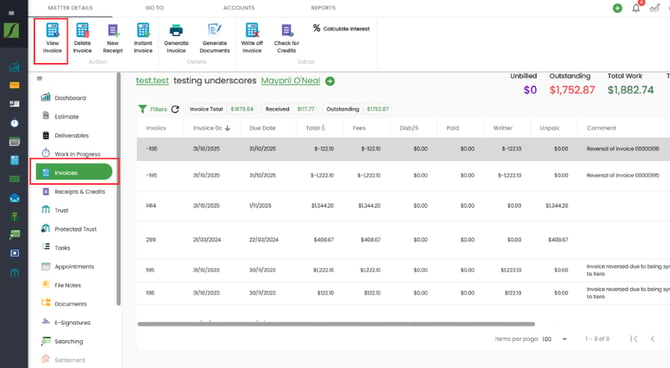
Task: Click the dark sidebar bar chart icon
Action: tap(14, 66)
